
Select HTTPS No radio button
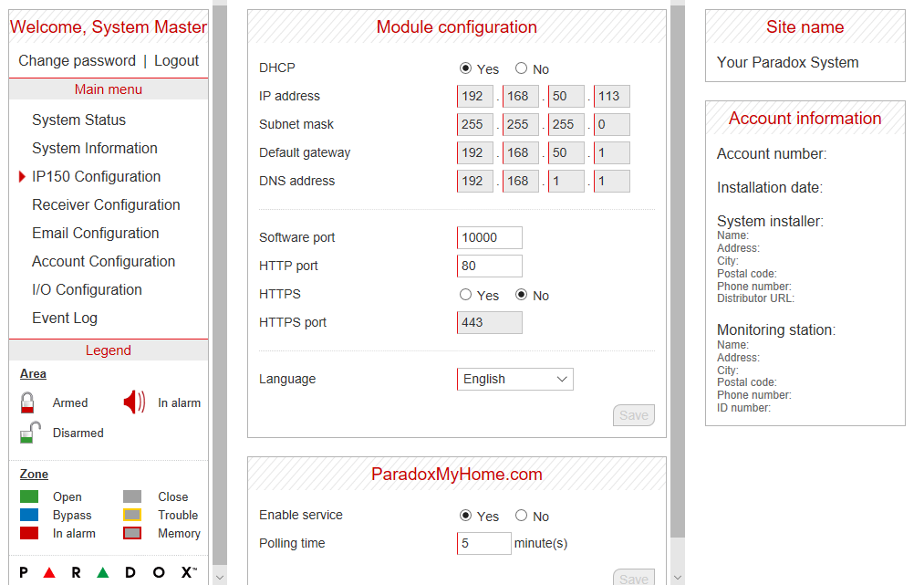point(521,294)
